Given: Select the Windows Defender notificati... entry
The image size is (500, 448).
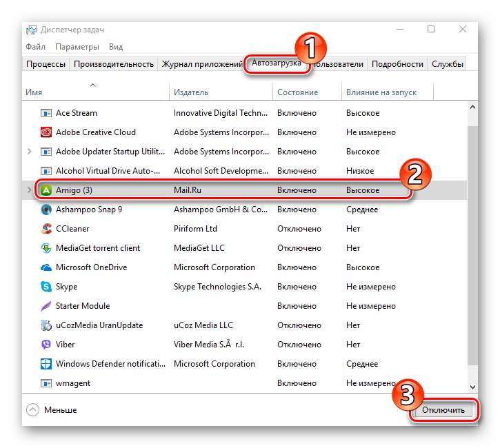Looking at the screenshot, I should (110, 364).
